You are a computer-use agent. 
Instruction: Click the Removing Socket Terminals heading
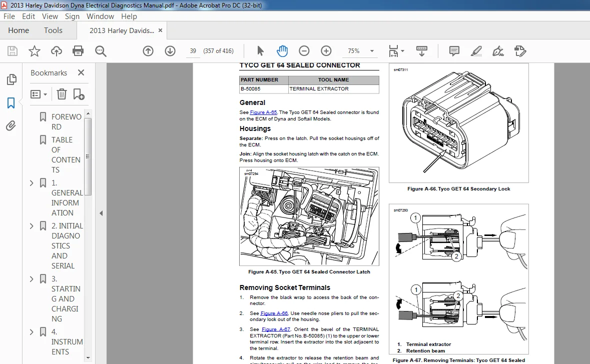pos(285,287)
